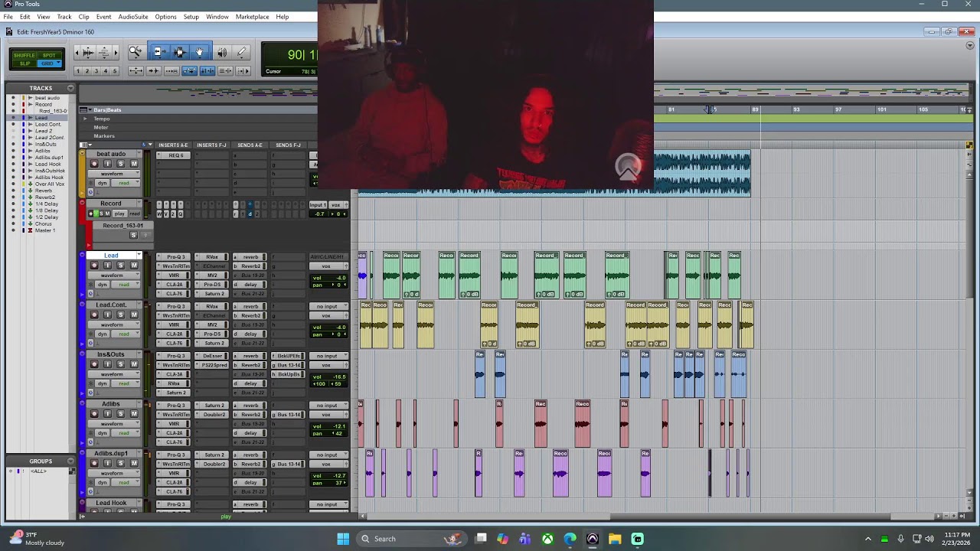980x551 pixels.
Task: Click Zoom Preset 1 button
Action: tap(77, 71)
